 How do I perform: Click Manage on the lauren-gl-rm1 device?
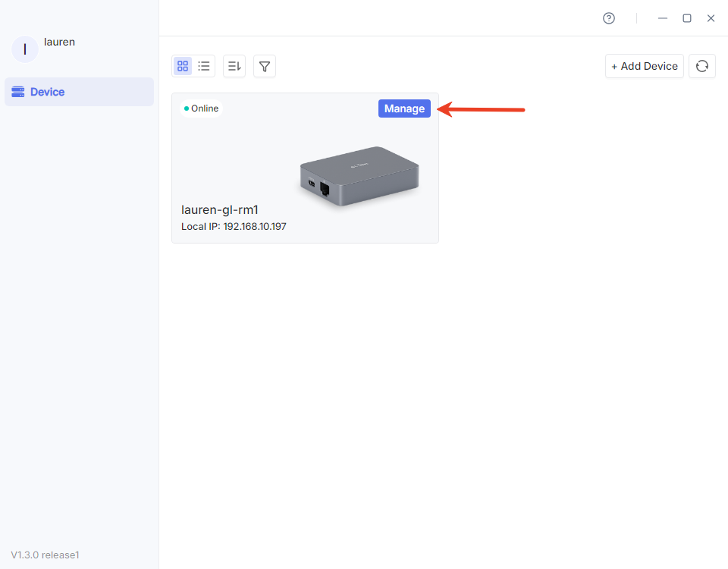[x=404, y=108]
